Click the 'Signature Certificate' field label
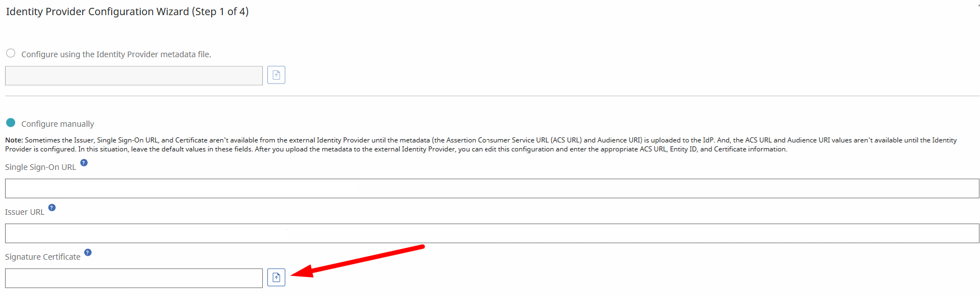Viewport: 980px width, 295px height. tap(43, 257)
